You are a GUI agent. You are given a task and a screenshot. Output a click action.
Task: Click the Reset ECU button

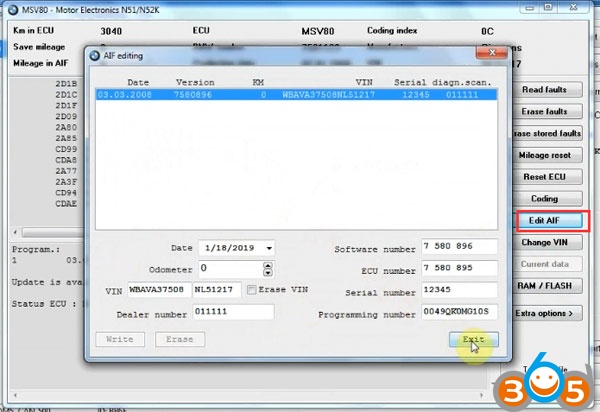(x=548, y=177)
